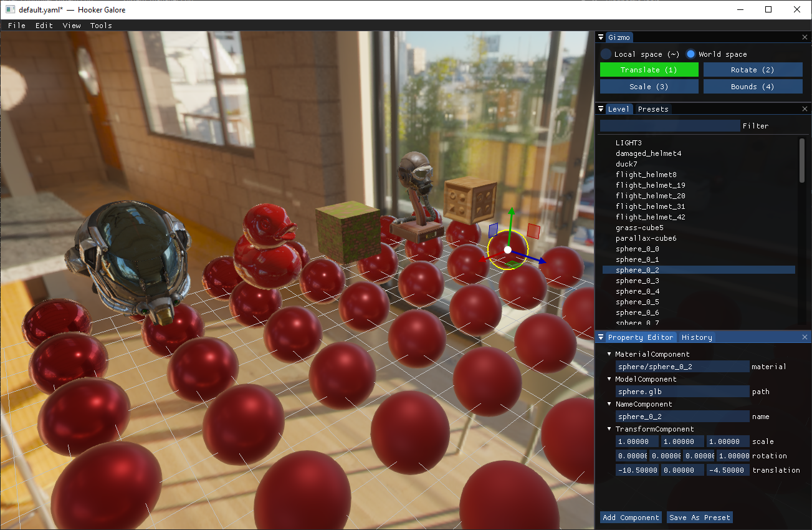Image resolution: width=812 pixels, height=530 pixels.
Task: Collapse the Gizmo panel triangle
Action: click(601, 37)
